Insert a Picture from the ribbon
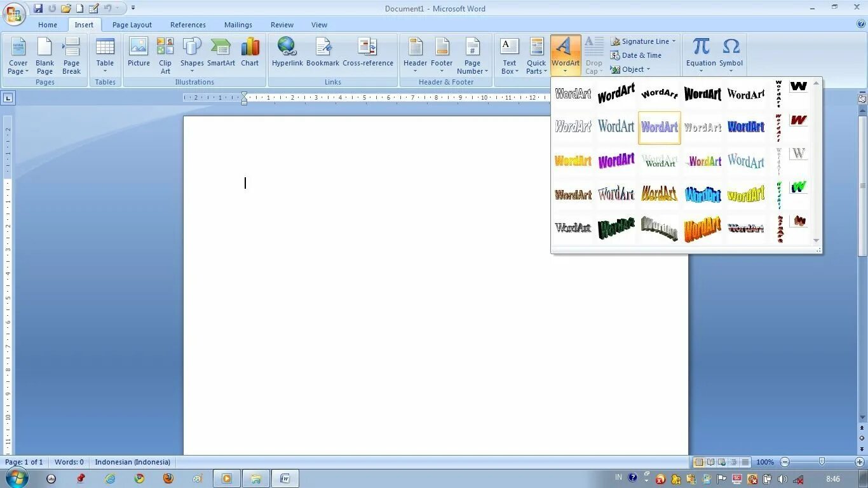868x488 pixels. [139, 52]
